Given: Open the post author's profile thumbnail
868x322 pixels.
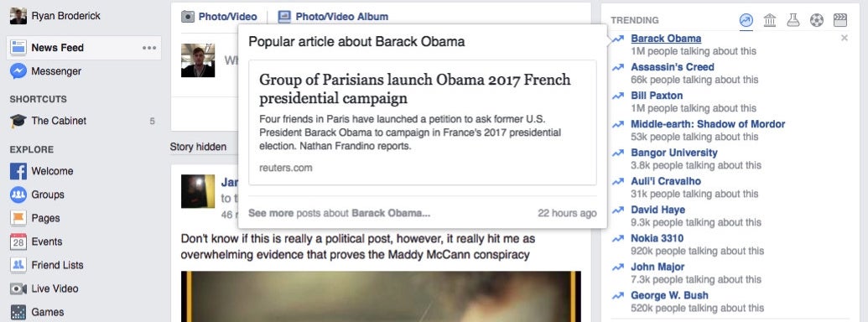Looking at the screenshot, I should 198,191.
